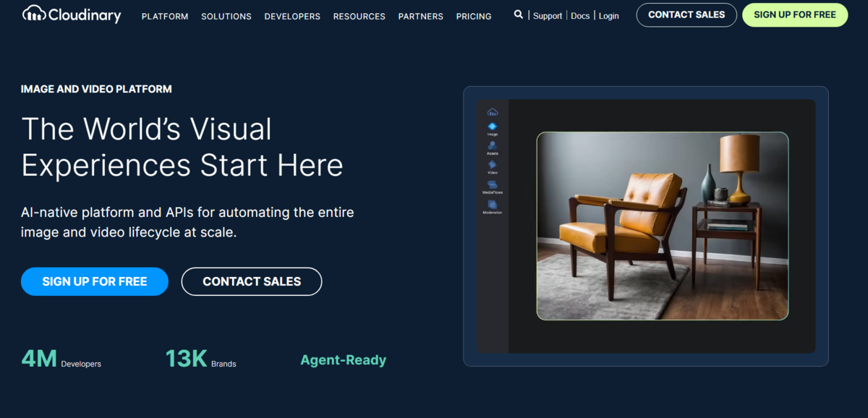Go to the PRICING page
The height and width of the screenshot is (418, 868).
click(x=474, y=16)
